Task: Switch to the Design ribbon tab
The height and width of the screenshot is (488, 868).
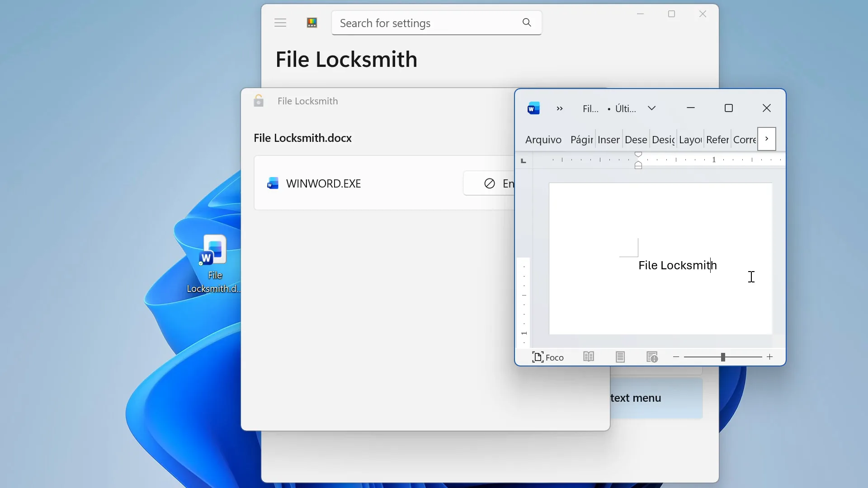Action: 663,140
